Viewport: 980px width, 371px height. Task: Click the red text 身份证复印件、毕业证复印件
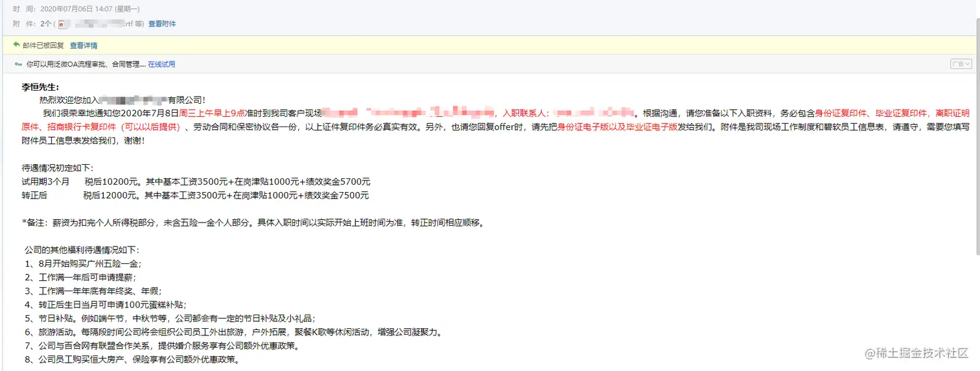(872, 113)
